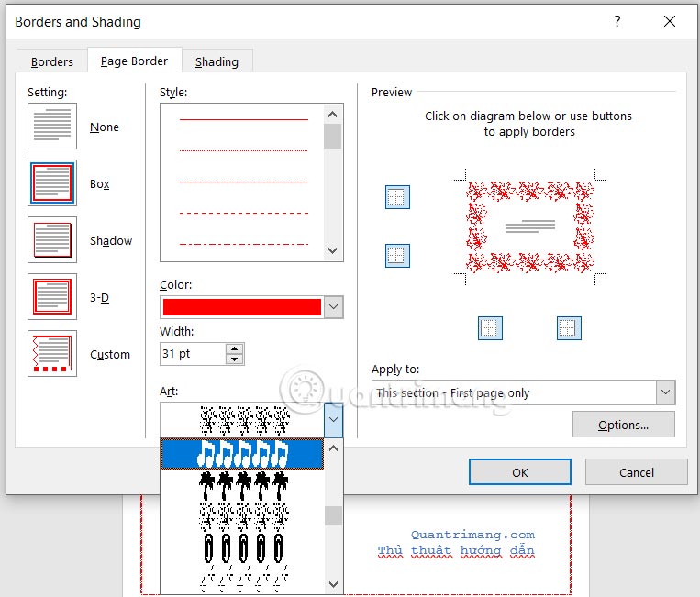The width and height of the screenshot is (700, 597).
Task: Toggle the right border preview button
Action: pyautogui.click(x=569, y=327)
